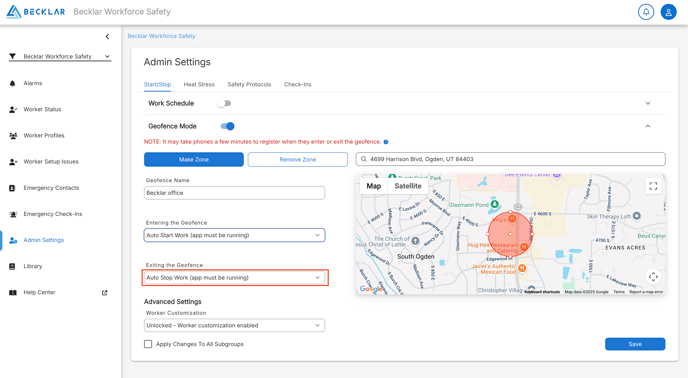This screenshot has height=378, width=688.
Task: Expand the Work Schedule section chevron
Action: point(648,103)
